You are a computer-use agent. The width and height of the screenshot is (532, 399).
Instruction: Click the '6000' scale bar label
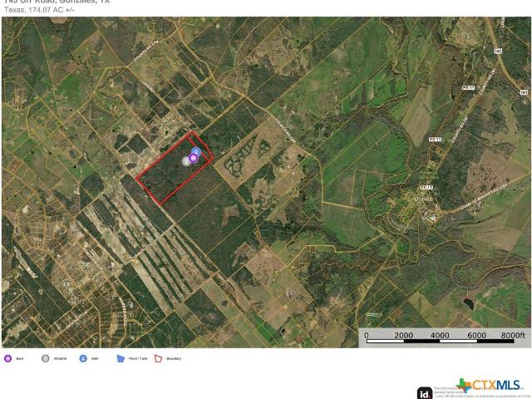pyautogui.click(x=476, y=335)
